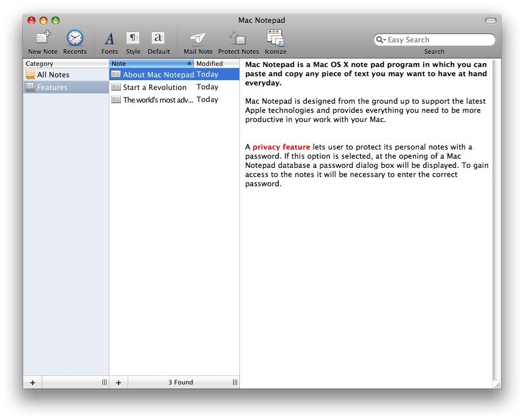Click the Category column header
524x420 pixels.
(x=66, y=64)
